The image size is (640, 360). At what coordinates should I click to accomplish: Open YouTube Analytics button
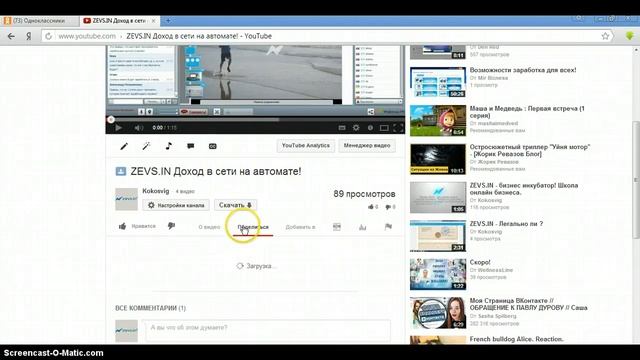pos(306,146)
